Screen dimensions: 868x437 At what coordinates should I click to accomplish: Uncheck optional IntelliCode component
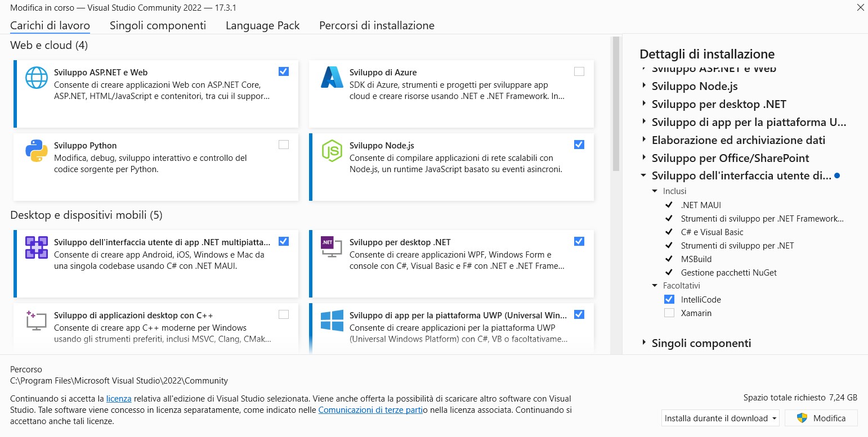[669, 299]
